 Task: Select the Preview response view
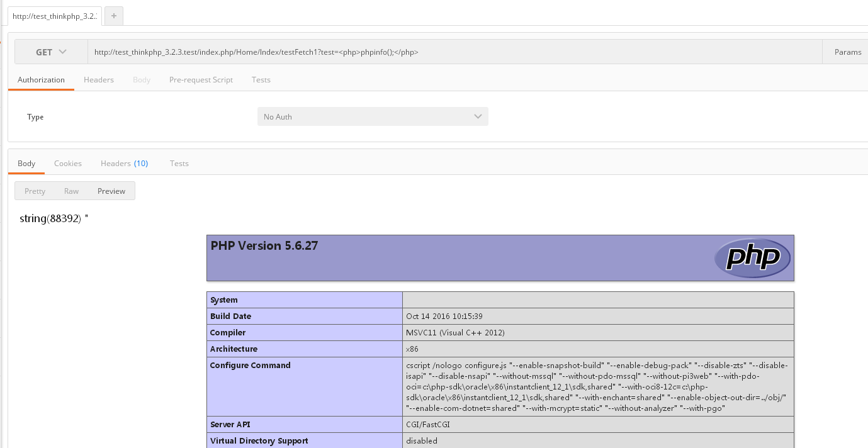pyautogui.click(x=111, y=191)
